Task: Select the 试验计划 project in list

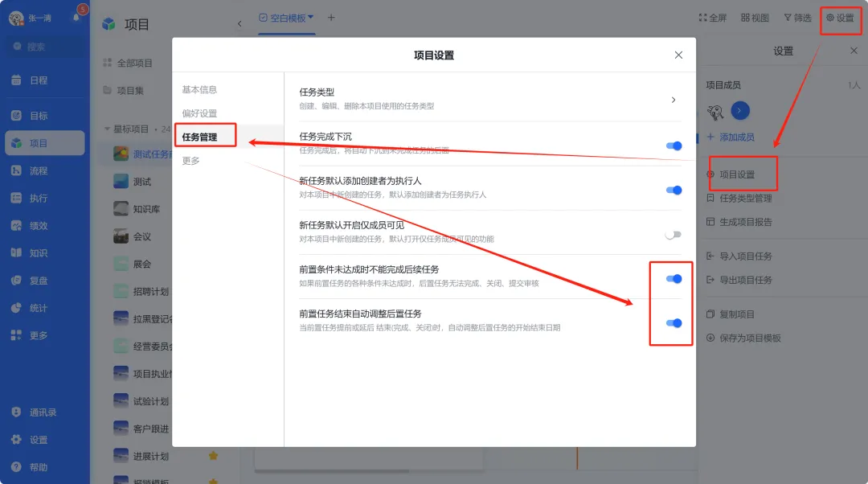Action: pyautogui.click(x=141, y=401)
